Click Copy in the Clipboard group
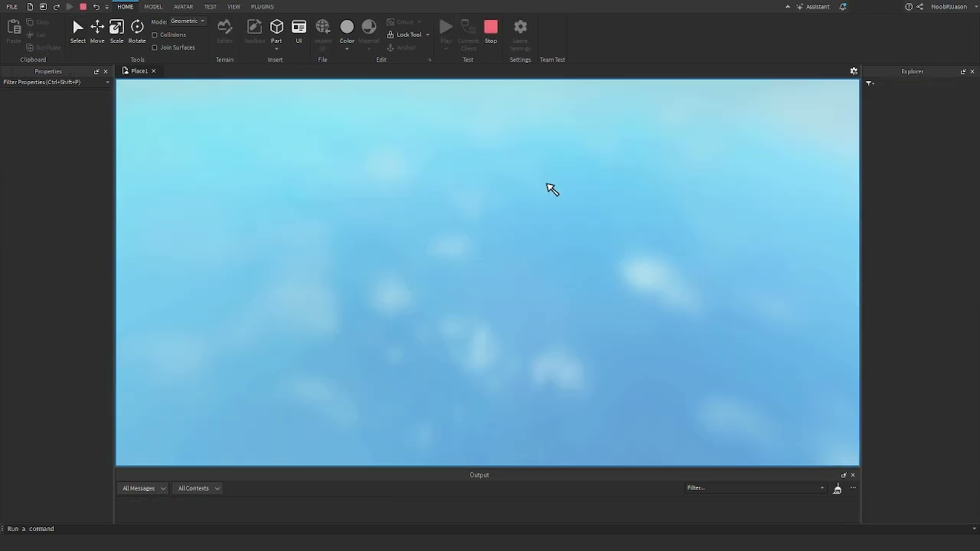The image size is (980, 551). coord(38,22)
